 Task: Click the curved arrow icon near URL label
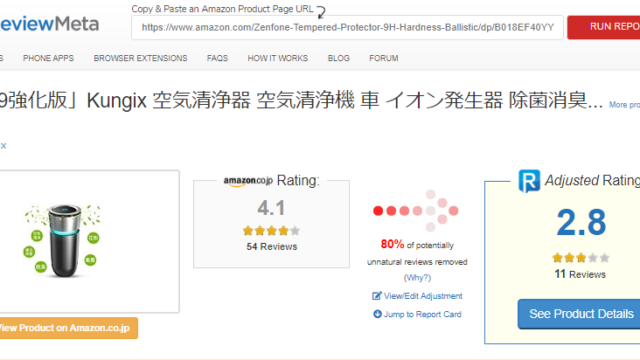[x=321, y=12]
